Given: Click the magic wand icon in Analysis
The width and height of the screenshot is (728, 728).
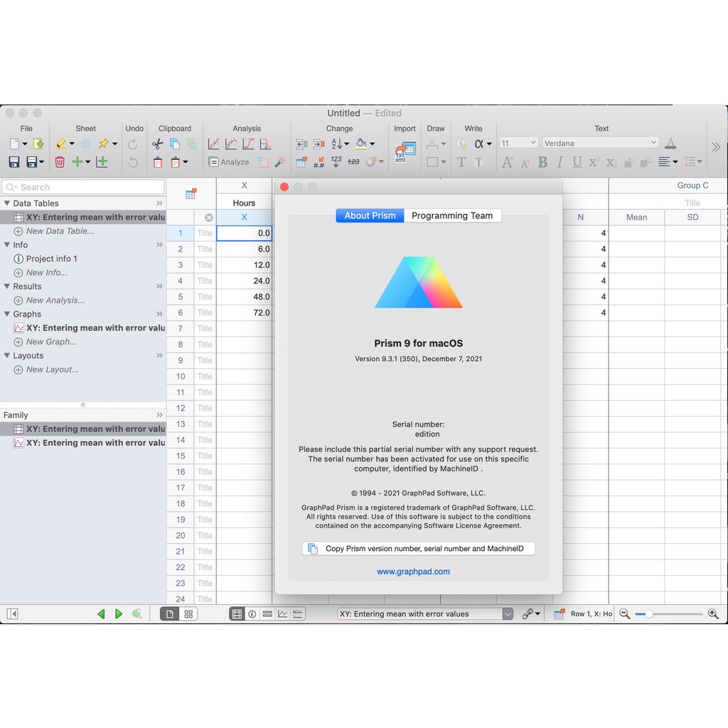Looking at the screenshot, I should click(281, 162).
